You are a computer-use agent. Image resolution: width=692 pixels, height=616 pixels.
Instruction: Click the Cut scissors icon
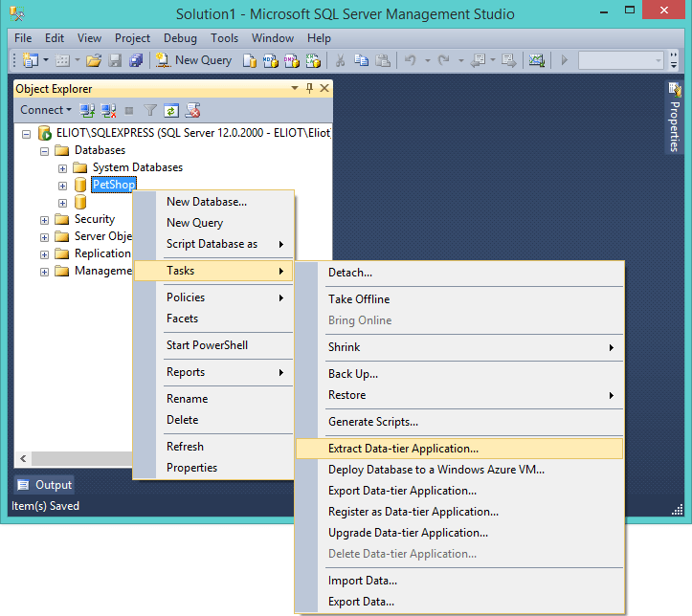pos(340,60)
